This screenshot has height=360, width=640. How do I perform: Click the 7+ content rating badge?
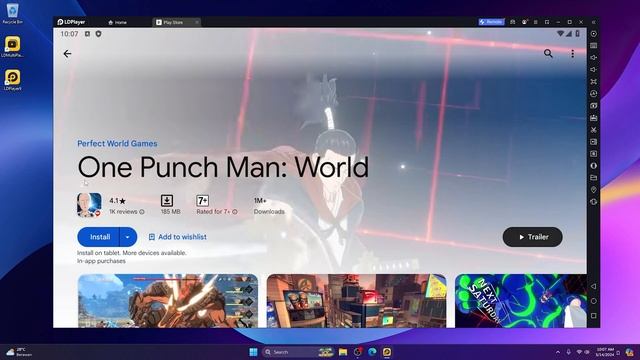(202, 200)
